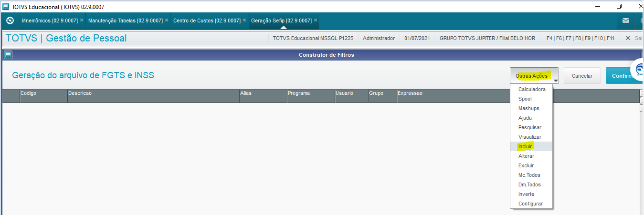Switch to the Manutenção Tabelas tab
The image size is (644, 215).
tap(125, 21)
